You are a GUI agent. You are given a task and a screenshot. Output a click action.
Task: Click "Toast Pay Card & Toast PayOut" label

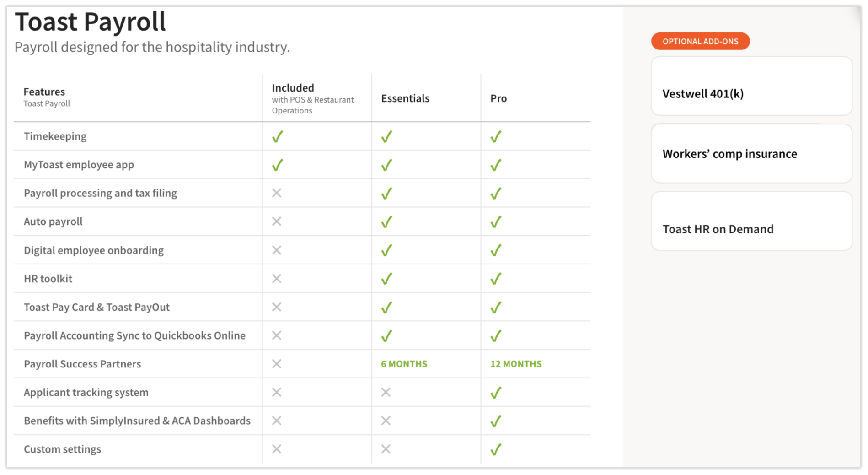coord(97,307)
